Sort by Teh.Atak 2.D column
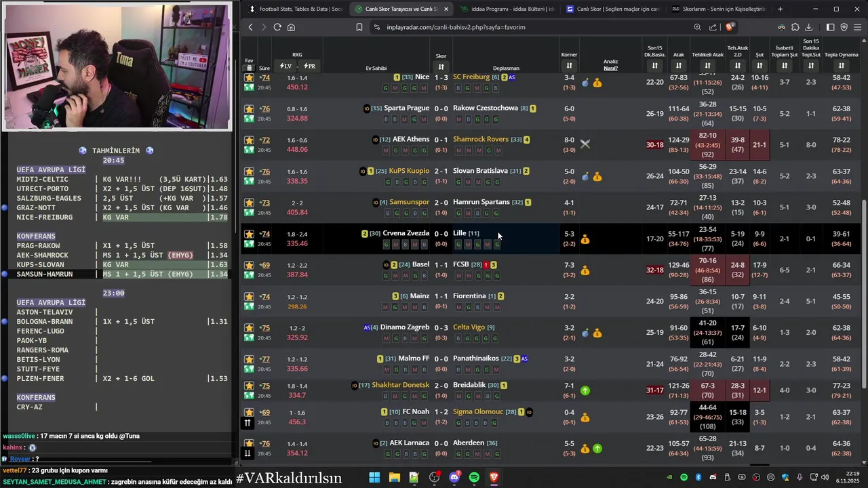The height and width of the screenshot is (488, 868). [x=738, y=66]
